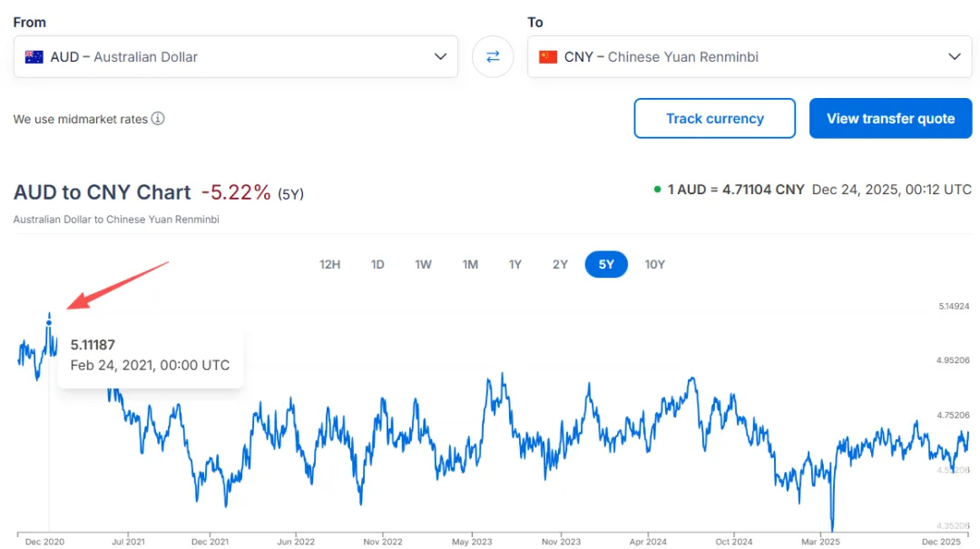Click the Feb 24, 2021 data point marker
Viewport: 980px width, 549px height.
pos(49,322)
